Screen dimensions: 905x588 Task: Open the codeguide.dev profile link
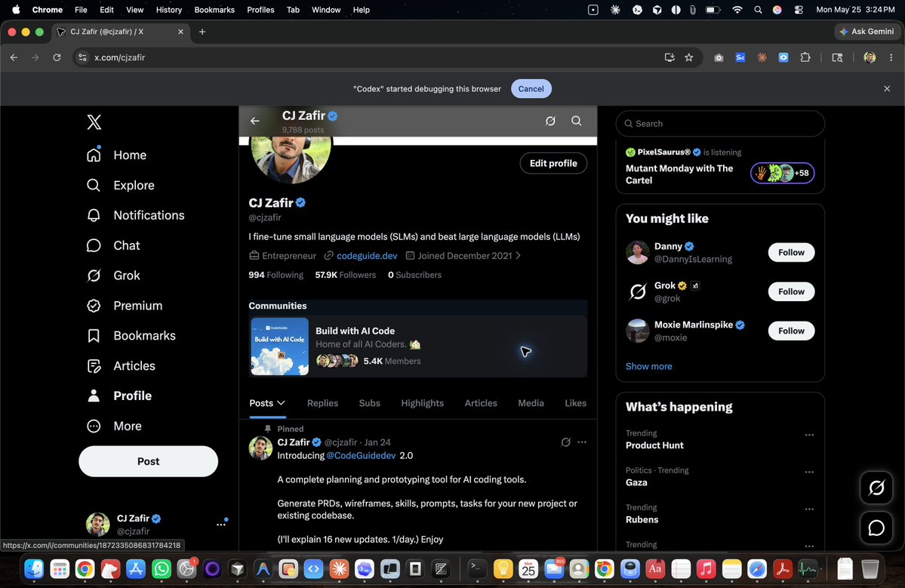pyautogui.click(x=367, y=256)
